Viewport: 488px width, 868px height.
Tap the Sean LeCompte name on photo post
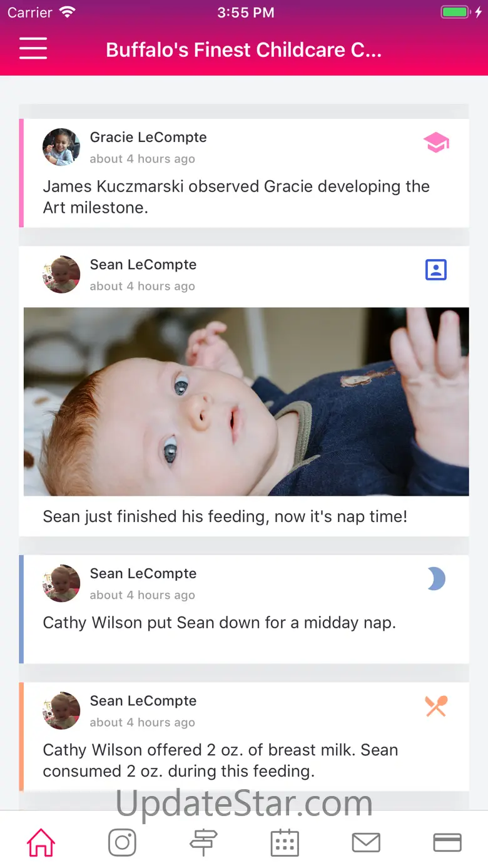pyautogui.click(x=143, y=265)
